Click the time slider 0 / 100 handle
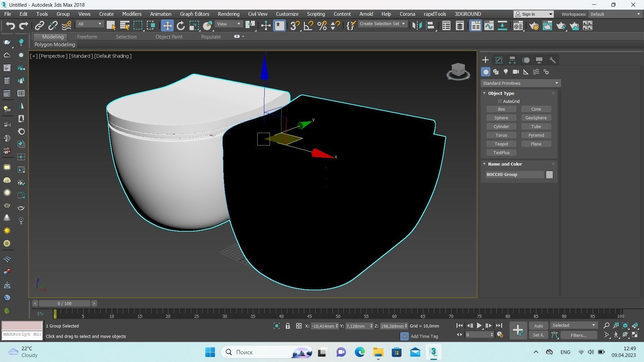 coord(64,304)
